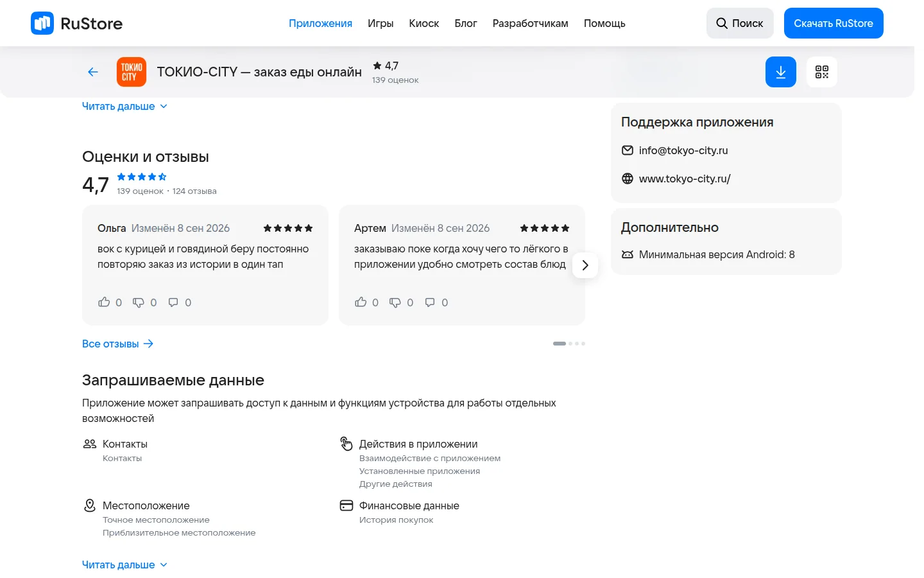Viewport: 924px width, 578px height.
Task: Click the Точное местоположение permission text
Action: coord(156,520)
